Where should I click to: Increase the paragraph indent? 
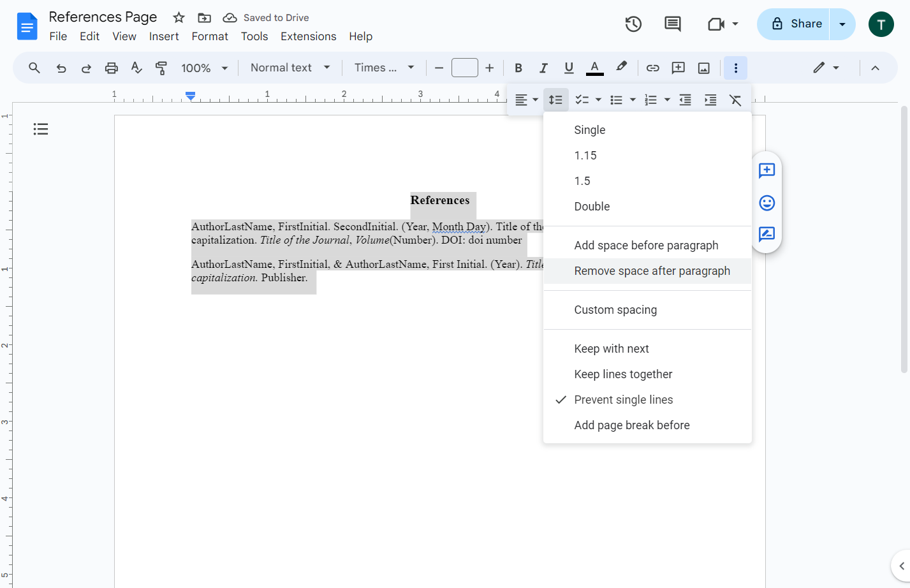710,100
